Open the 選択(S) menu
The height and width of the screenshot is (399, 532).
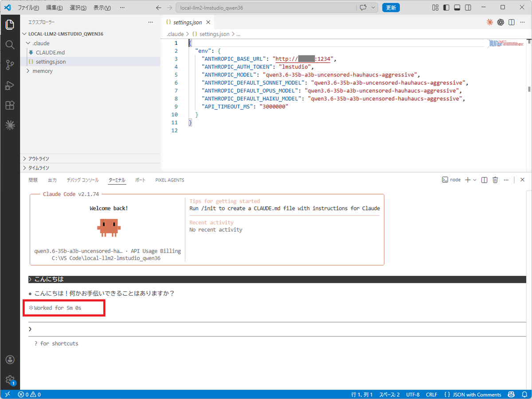coord(78,8)
